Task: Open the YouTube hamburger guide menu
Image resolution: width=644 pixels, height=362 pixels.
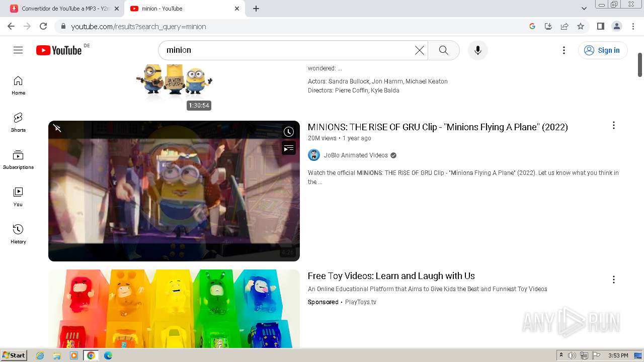Action: pyautogui.click(x=18, y=50)
